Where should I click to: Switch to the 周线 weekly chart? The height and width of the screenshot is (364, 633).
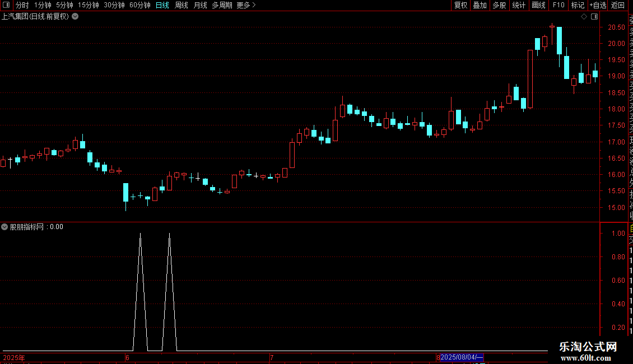181,5
